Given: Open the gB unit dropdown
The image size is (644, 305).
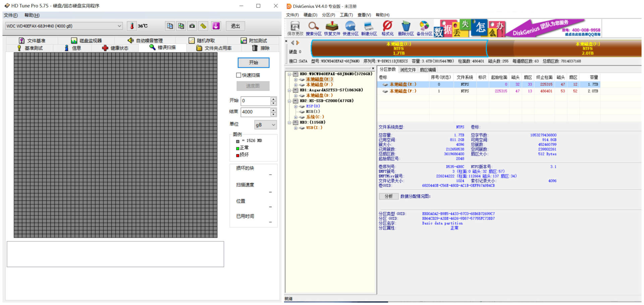Looking at the screenshot, I should 265,125.
